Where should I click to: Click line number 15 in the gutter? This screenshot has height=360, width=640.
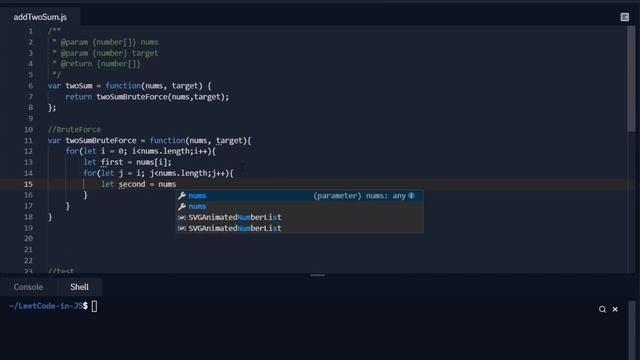28,184
